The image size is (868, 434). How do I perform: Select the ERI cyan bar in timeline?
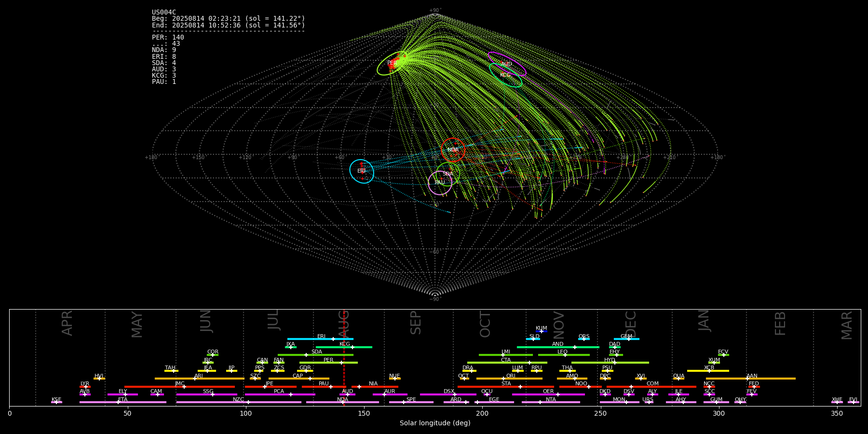pos(320,339)
